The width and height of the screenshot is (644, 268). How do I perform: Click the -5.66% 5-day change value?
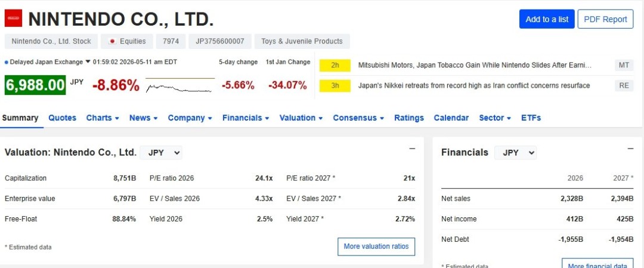click(238, 85)
